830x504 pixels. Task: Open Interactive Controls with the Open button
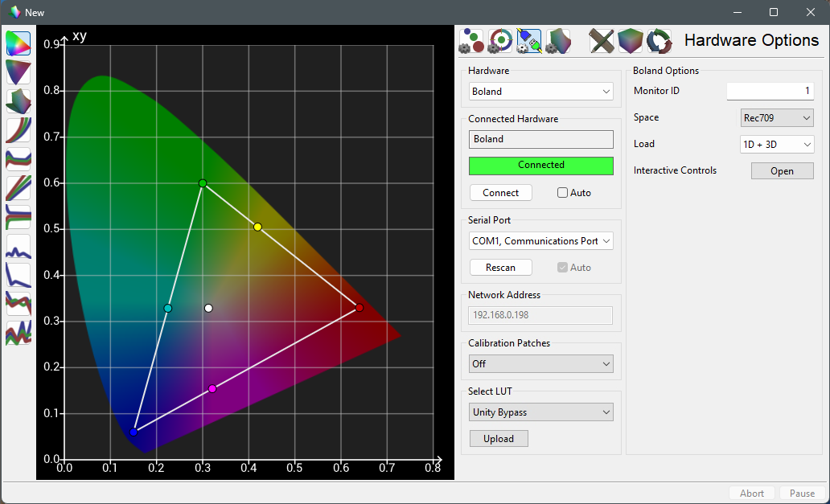782,171
